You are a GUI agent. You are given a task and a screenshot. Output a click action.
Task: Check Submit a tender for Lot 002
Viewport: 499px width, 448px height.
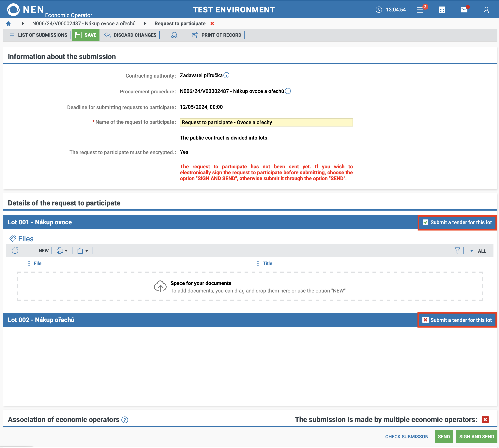click(x=425, y=320)
